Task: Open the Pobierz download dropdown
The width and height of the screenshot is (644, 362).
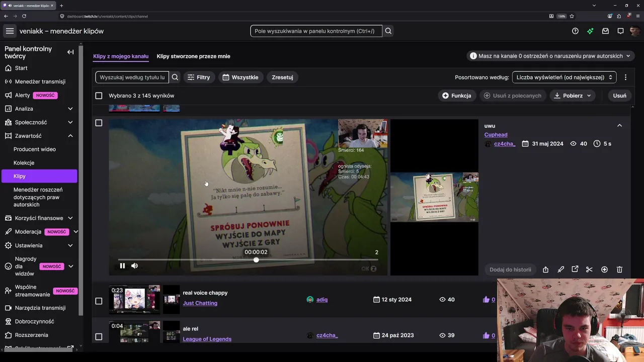Action: click(x=573, y=96)
